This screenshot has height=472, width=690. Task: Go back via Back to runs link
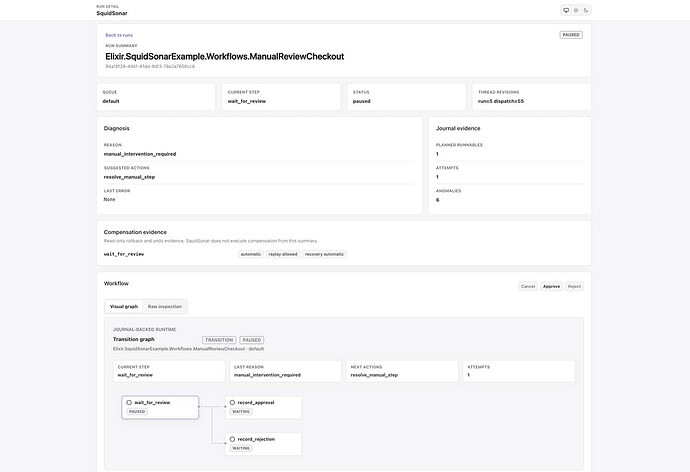pyautogui.click(x=119, y=35)
